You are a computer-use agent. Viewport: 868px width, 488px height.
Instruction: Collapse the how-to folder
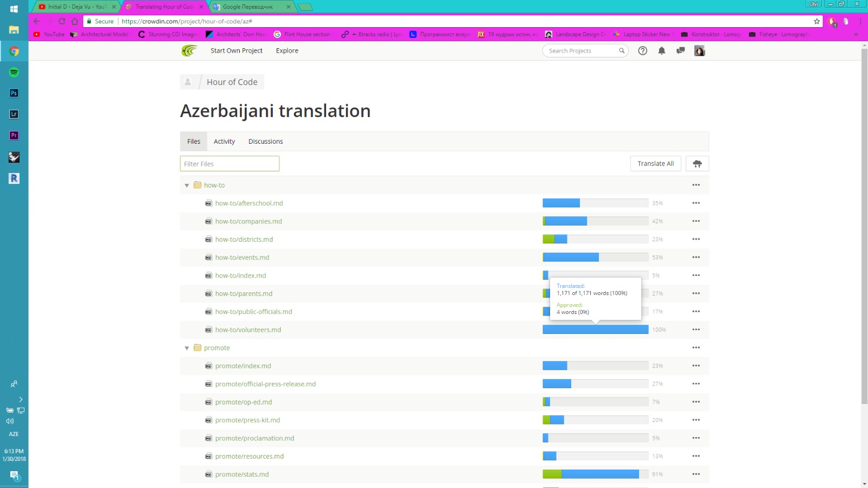coord(187,185)
